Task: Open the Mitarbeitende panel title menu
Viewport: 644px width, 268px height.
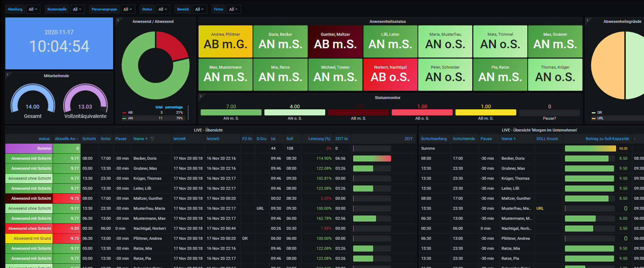Action: coord(57,76)
